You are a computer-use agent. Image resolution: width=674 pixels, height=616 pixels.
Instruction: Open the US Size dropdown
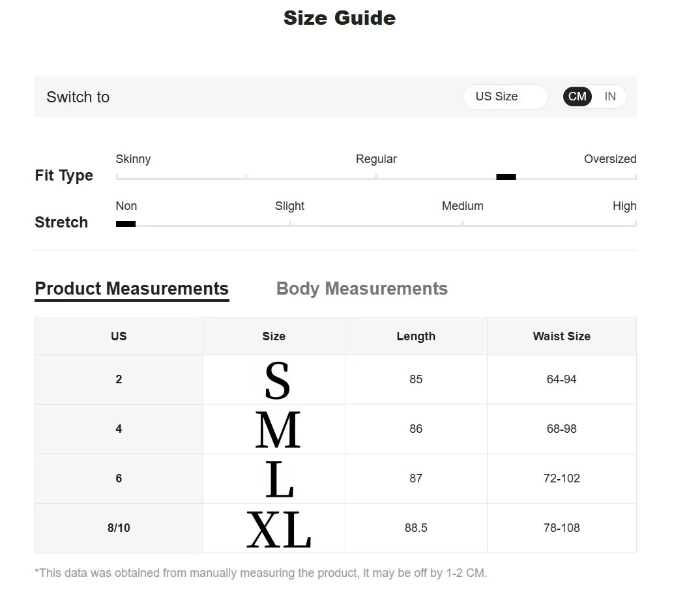pyautogui.click(x=505, y=96)
